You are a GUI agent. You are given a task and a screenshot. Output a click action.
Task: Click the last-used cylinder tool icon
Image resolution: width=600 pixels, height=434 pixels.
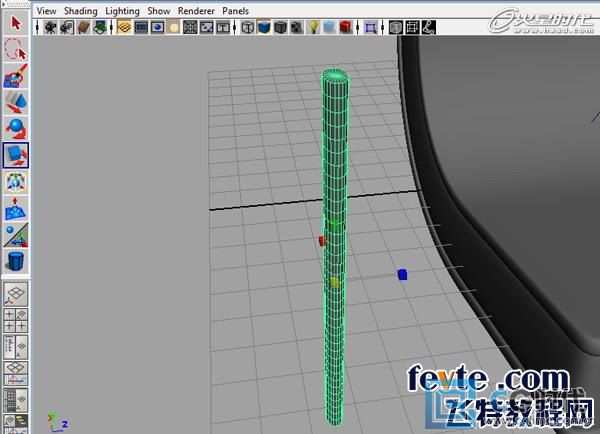[x=16, y=261]
